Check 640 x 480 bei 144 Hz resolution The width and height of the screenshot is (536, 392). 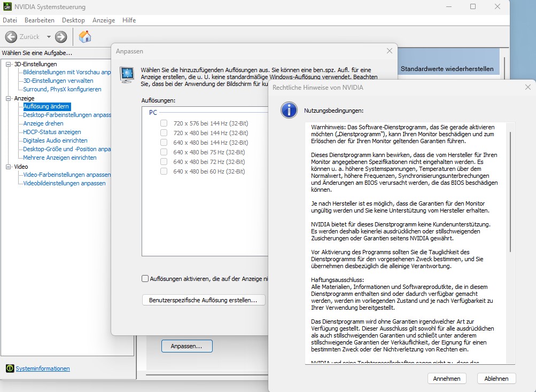click(164, 142)
